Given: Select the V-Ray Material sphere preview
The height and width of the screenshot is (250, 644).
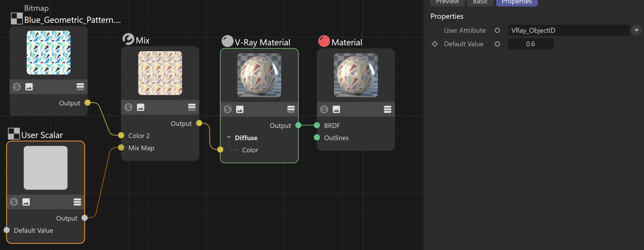Looking at the screenshot, I should click(x=259, y=75).
